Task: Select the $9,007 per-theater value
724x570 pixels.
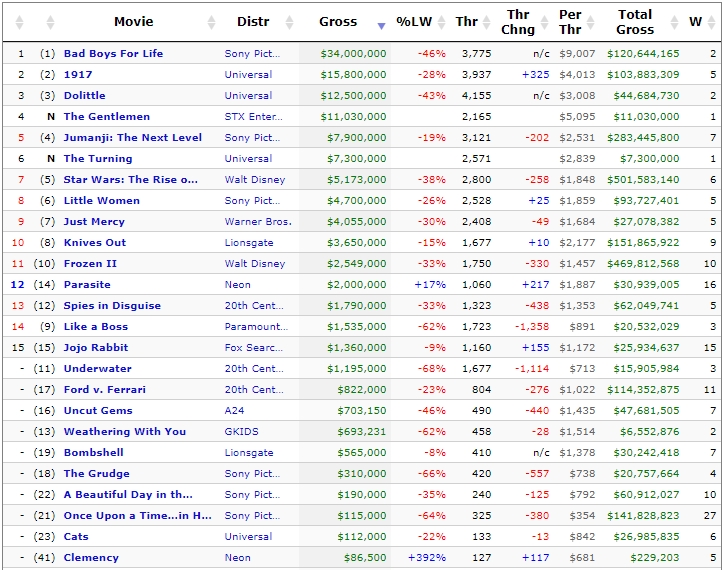Action: point(577,54)
